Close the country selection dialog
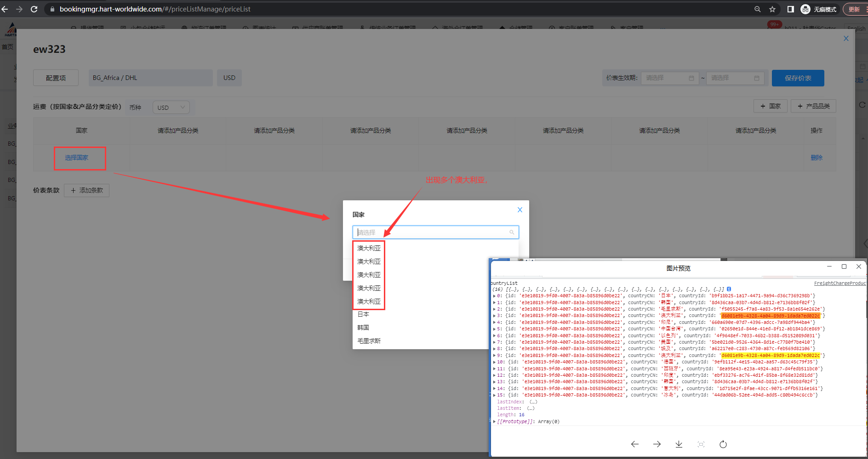The height and width of the screenshot is (459, 868). 520,210
